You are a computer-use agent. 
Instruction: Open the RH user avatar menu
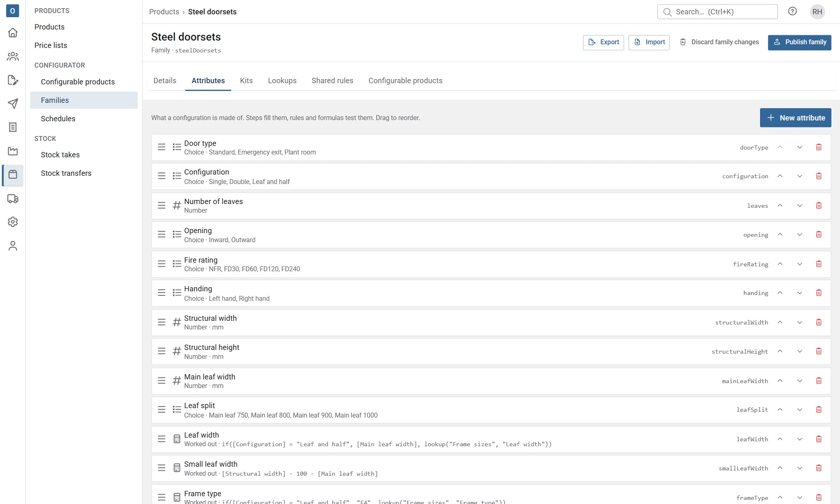point(817,12)
